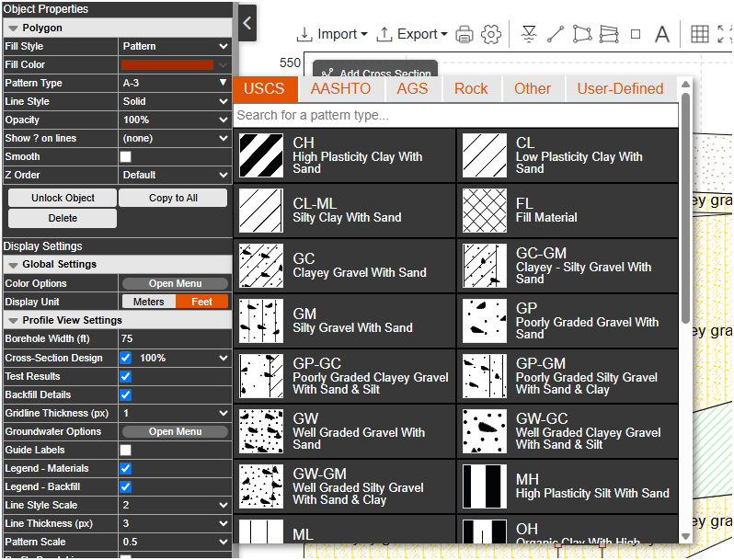This screenshot has height=560, width=734.
Task: Open the Show ? on lines dropdown
Action: pos(175,138)
